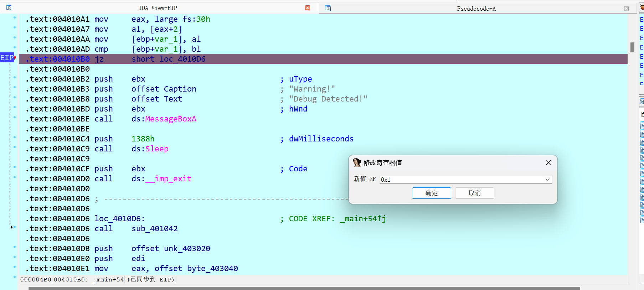Screen dimensions: 644x290
Task: Click the EIP marker in the gutter
Action: coord(7,58)
